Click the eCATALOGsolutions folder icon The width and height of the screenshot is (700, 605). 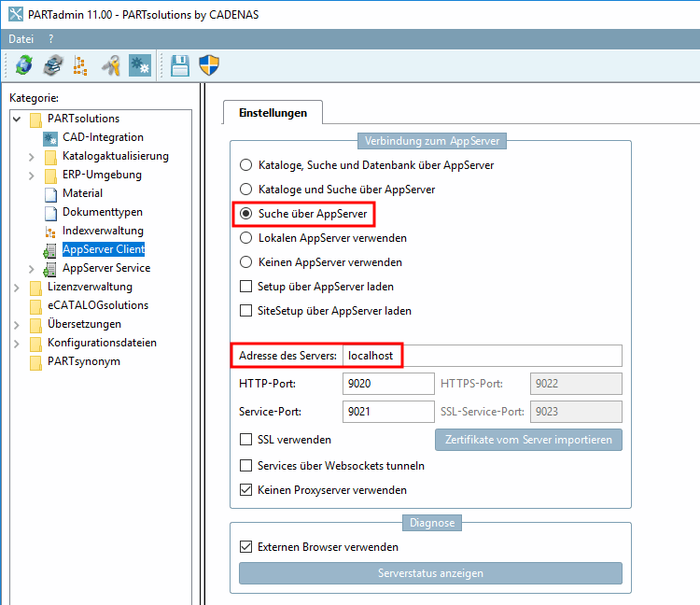pos(35,306)
